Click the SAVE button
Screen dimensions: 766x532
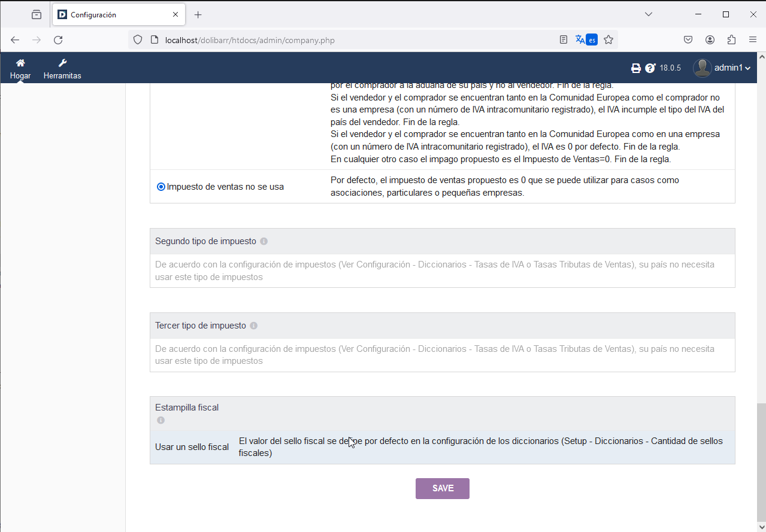pyautogui.click(x=442, y=488)
